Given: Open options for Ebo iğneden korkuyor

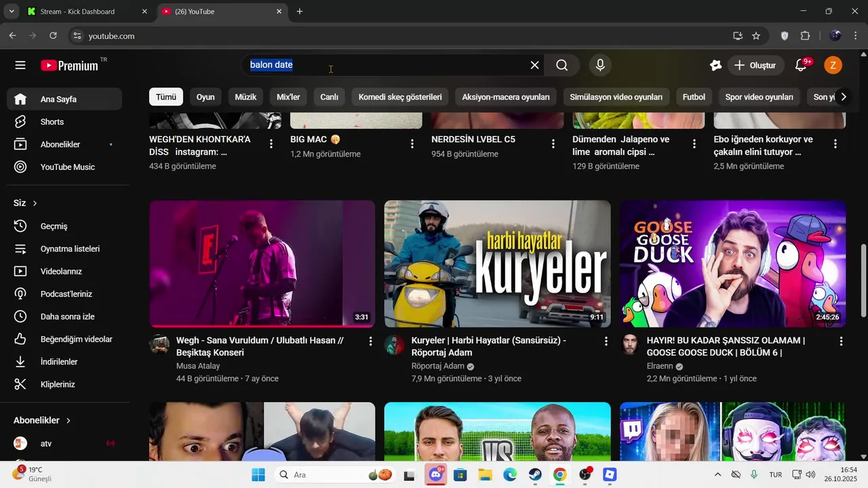Looking at the screenshot, I should [x=835, y=144].
